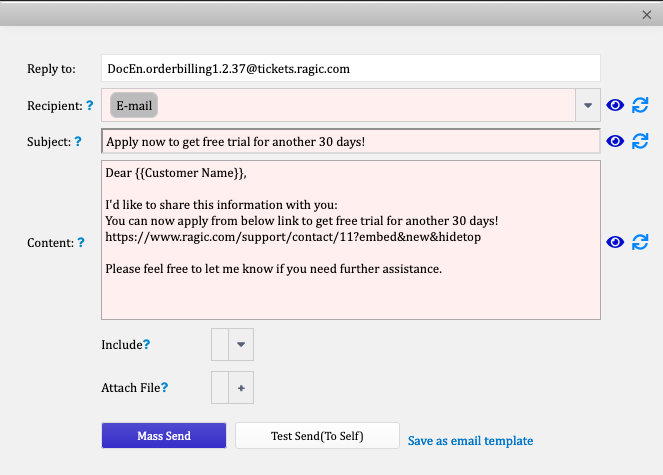Close the email dialog window
The width and height of the screenshot is (663, 475).
pyautogui.click(x=647, y=15)
